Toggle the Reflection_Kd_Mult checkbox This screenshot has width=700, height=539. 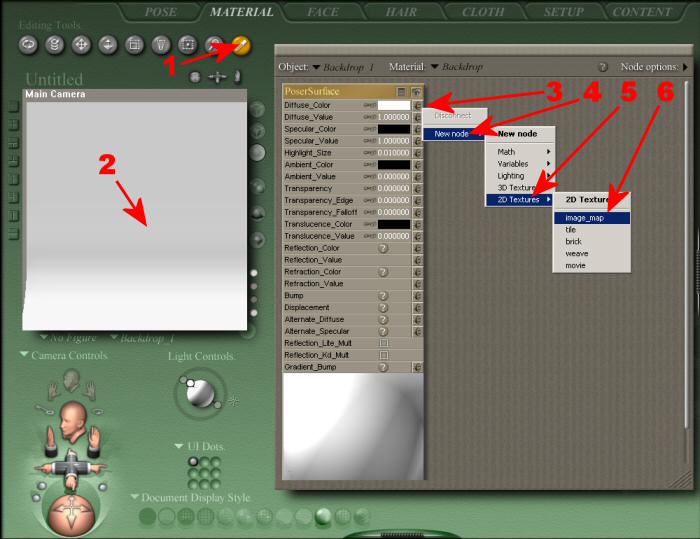[383, 355]
